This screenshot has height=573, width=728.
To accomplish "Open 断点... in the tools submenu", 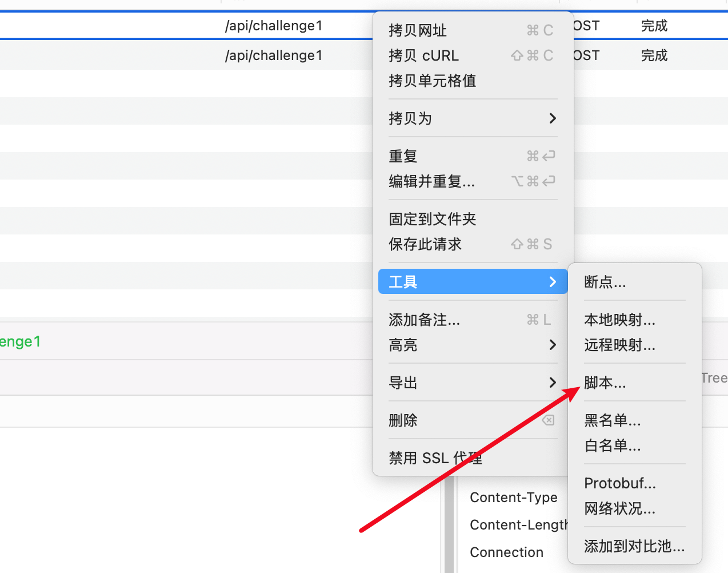I will pos(605,282).
